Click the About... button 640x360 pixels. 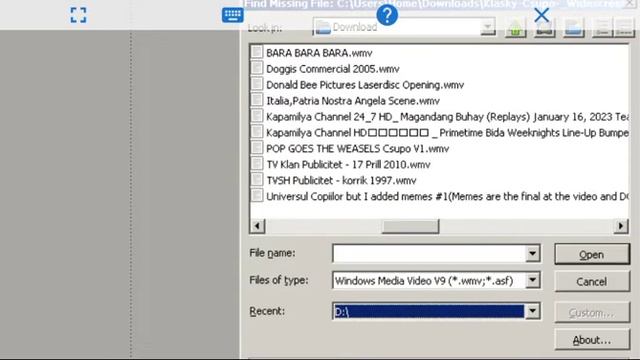[592, 340]
